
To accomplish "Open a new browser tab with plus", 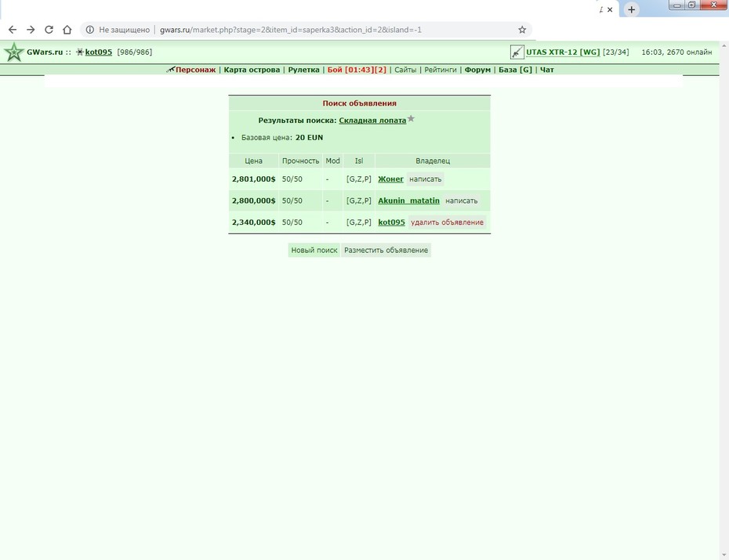I will tap(631, 9).
